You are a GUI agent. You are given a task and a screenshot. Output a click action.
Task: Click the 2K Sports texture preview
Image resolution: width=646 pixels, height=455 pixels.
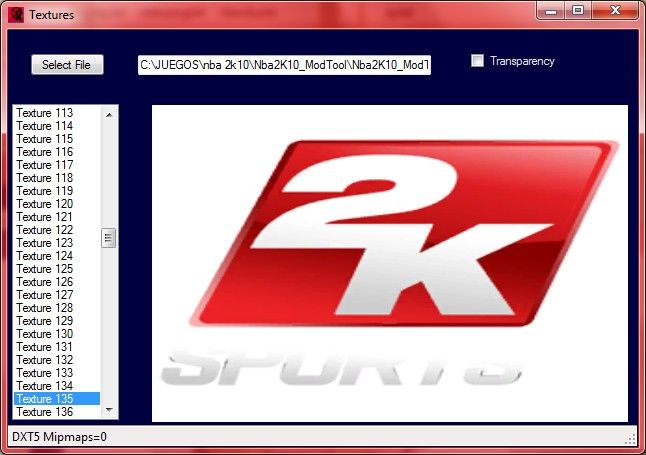point(389,263)
